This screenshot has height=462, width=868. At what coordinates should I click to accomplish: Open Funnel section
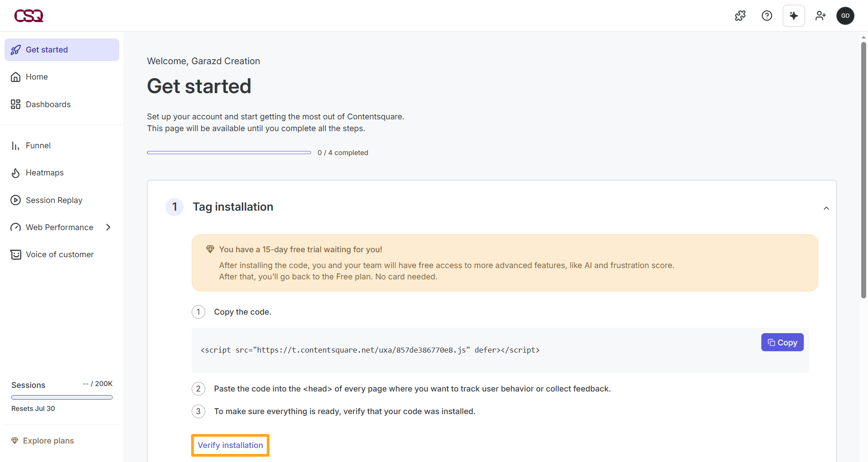[x=62, y=146]
